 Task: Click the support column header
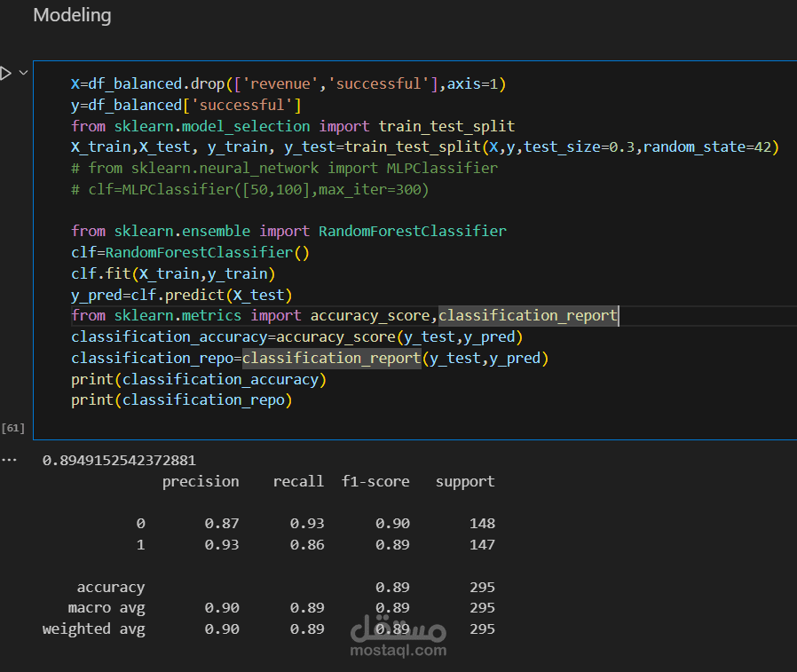pos(464,482)
